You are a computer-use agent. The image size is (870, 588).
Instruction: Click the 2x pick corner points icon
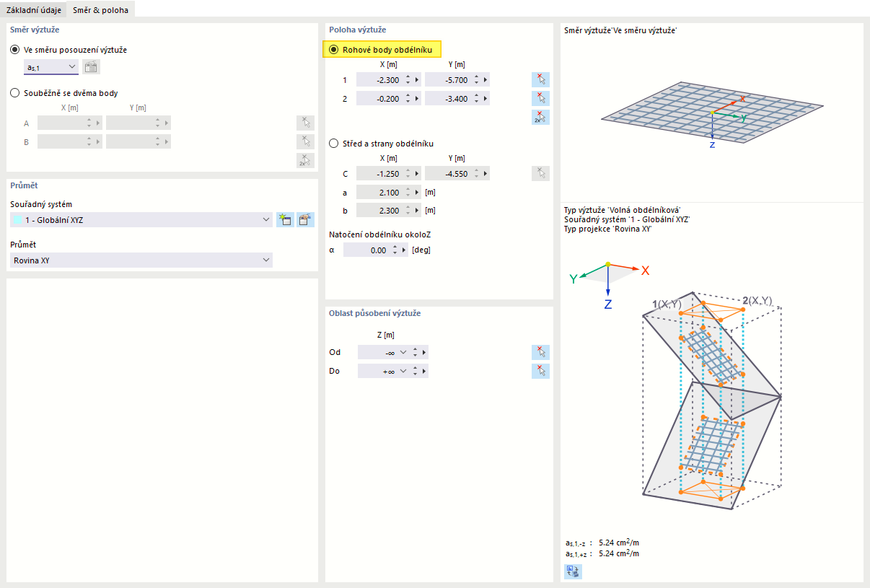pos(541,118)
